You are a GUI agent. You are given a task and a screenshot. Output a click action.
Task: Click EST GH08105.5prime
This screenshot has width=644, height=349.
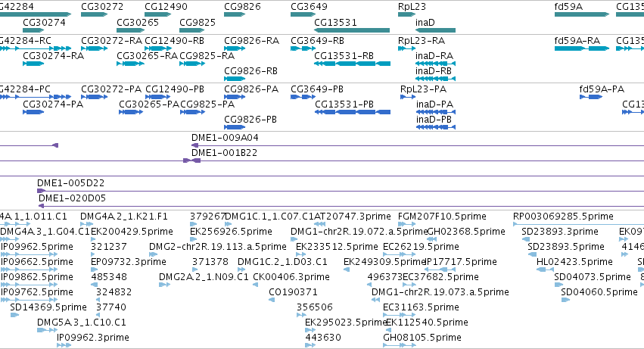pos(422,338)
